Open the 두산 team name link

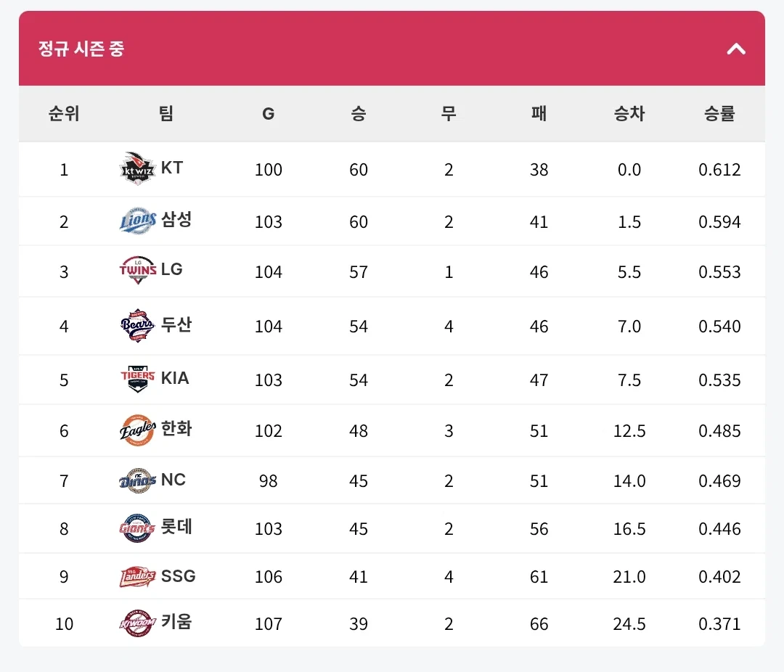click(x=176, y=324)
